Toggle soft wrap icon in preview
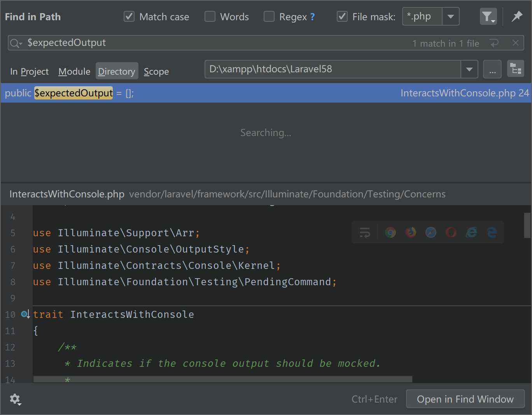Screen dimensions: 532x415 [x=365, y=232]
